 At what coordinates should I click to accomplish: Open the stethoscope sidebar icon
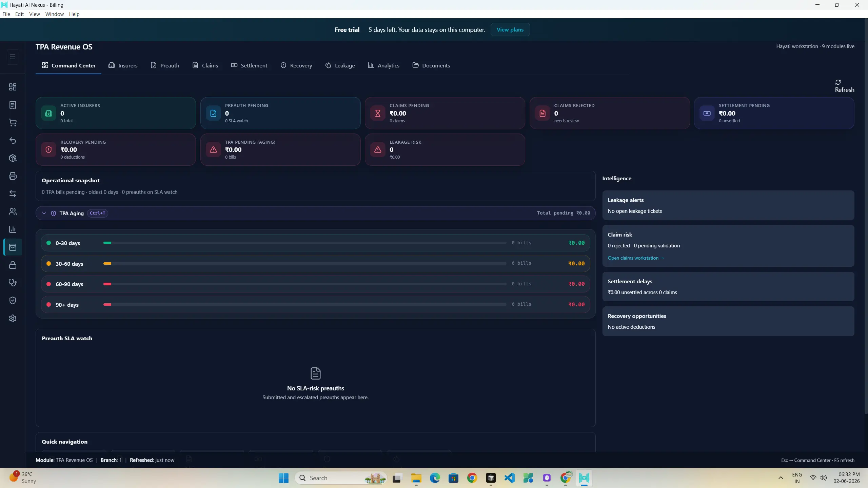[13, 283]
